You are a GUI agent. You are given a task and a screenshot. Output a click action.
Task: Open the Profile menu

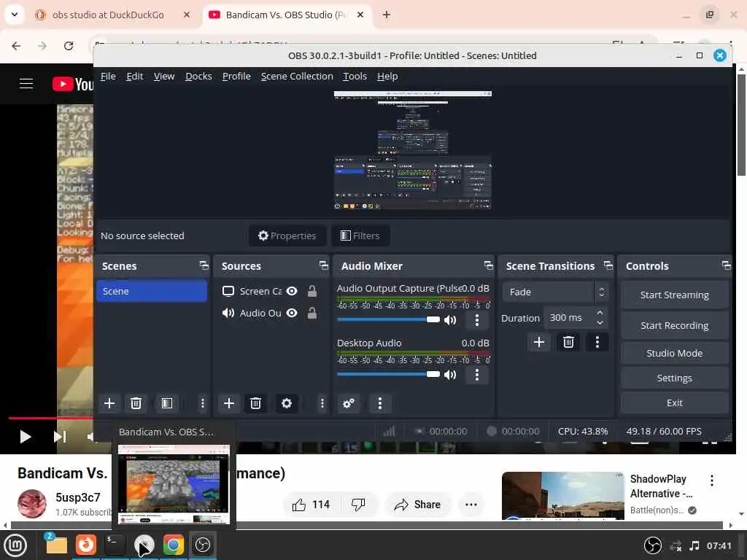pos(236,76)
